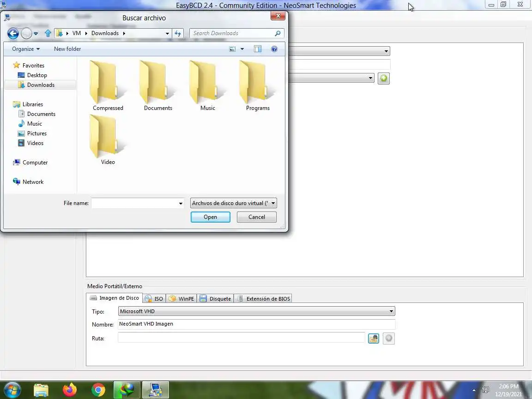The height and width of the screenshot is (399, 532).
Task: Click the Back navigation arrow in file dialog
Action: 13,33
